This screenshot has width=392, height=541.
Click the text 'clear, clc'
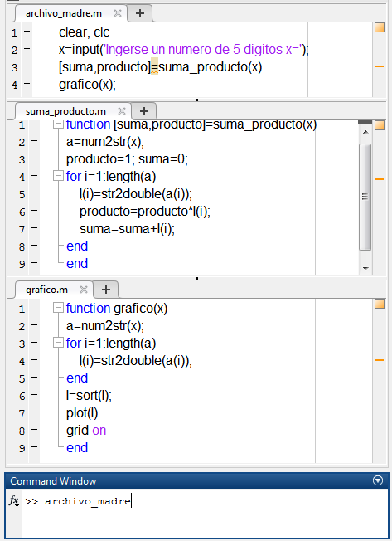point(84,32)
